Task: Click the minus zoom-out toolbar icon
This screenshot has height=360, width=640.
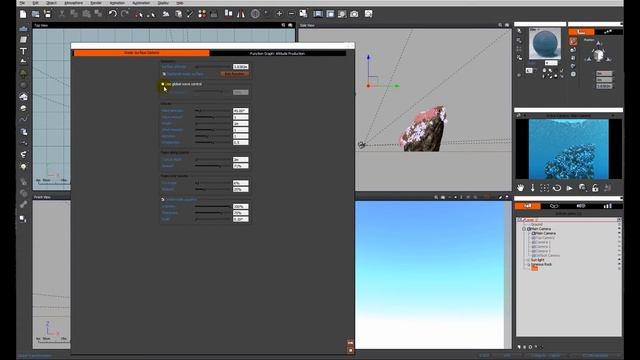Action: (x=291, y=14)
